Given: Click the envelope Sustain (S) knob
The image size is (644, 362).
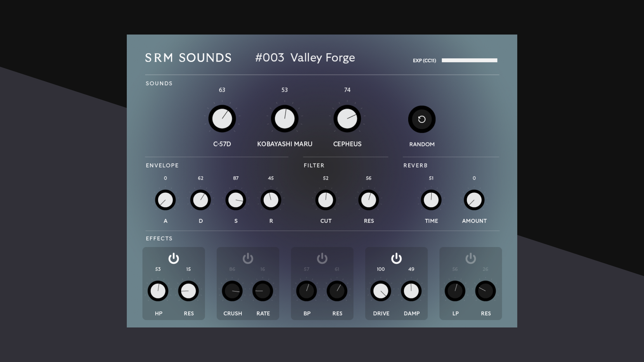Looking at the screenshot, I should click(x=236, y=200).
